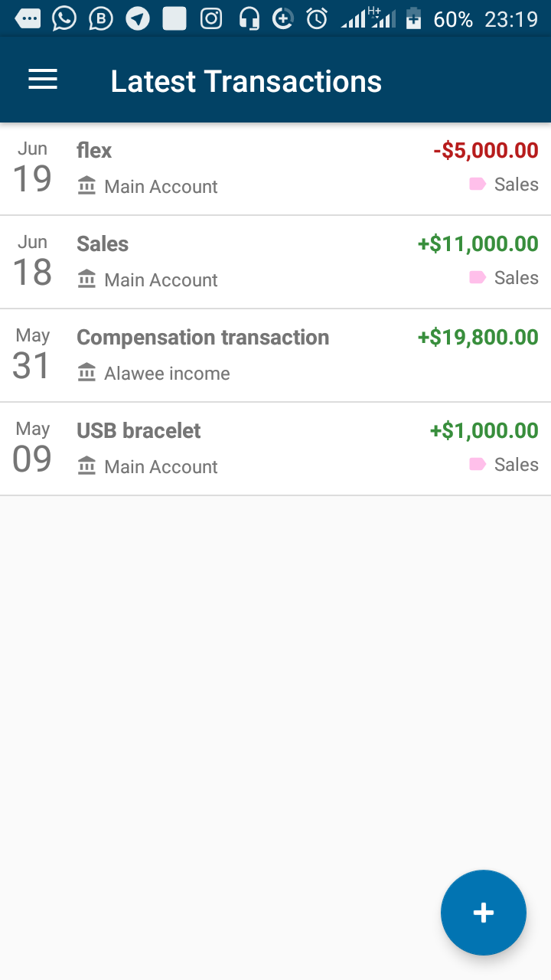Tap the WhatsApp notification icon in status bar
The height and width of the screenshot is (980, 551).
pyautogui.click(x=64, y=18)
